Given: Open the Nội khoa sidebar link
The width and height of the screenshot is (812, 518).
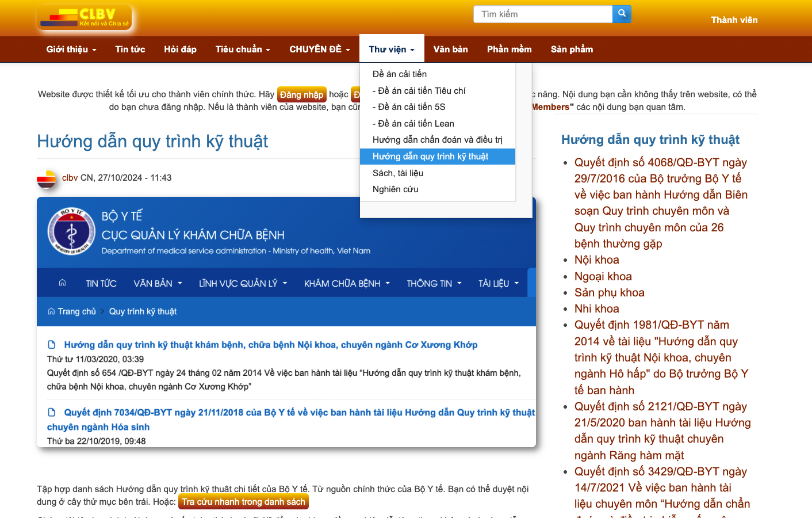Looking at the screenshot, I should 596,260.
